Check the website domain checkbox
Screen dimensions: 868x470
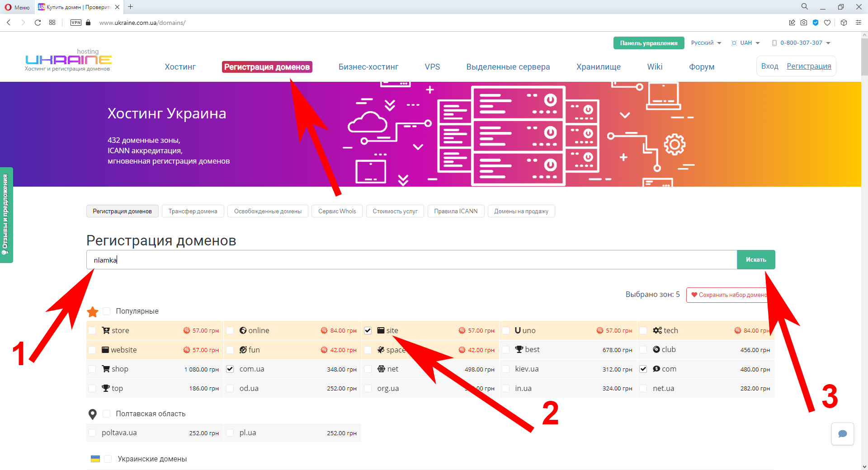[x=92, y=350]
